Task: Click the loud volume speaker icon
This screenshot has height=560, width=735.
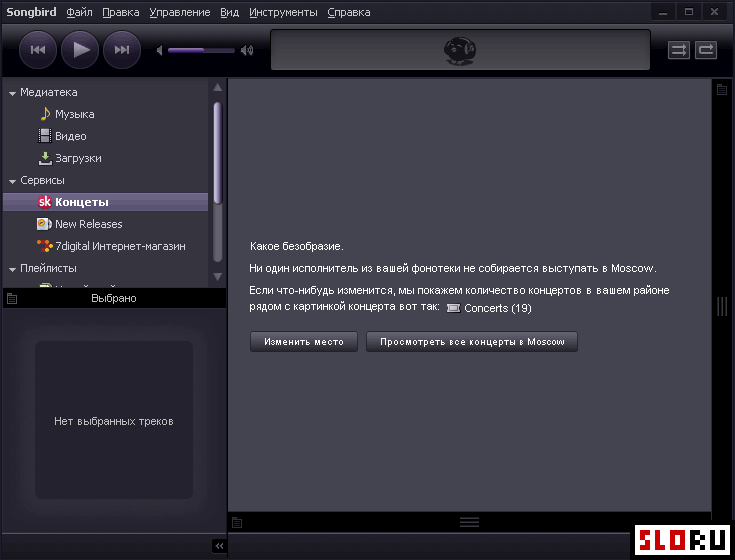Action: [247, 50]
